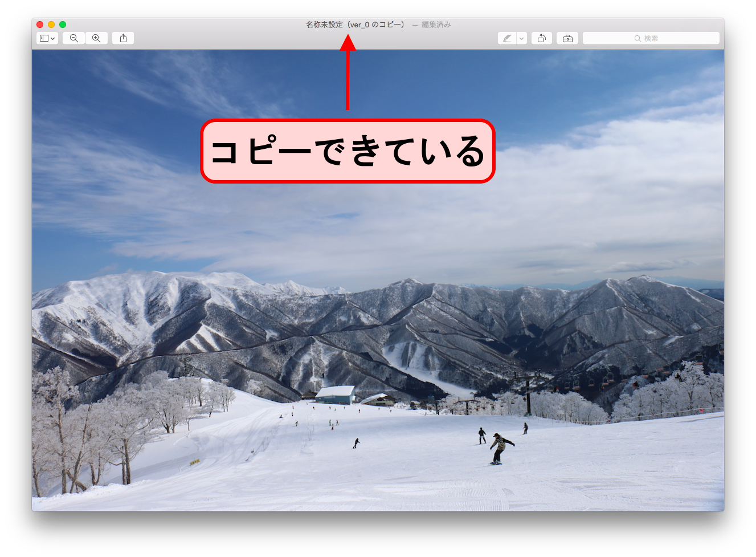This screenshot has height=557, width=756.
Task: Click the 編集済み status label
Action: (x=436, y=25)
